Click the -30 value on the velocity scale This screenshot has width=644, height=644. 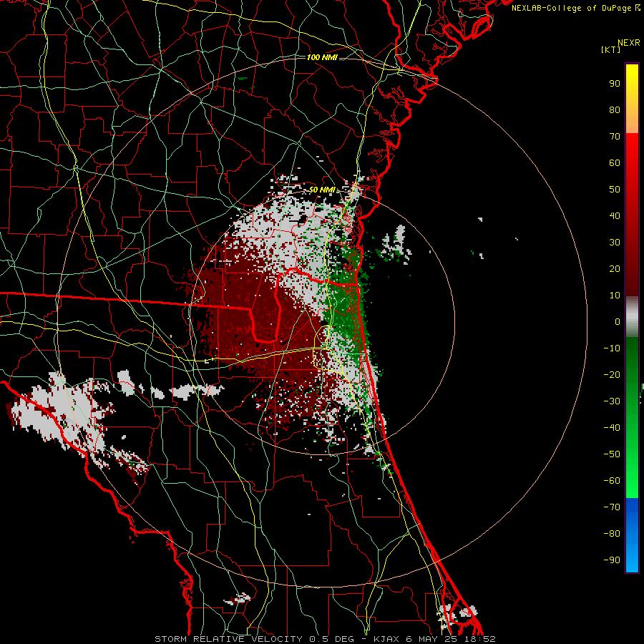point(612,401)
